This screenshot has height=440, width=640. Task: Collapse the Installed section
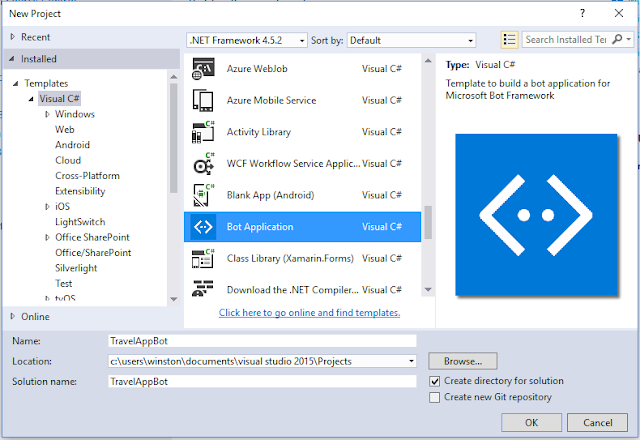12,59
